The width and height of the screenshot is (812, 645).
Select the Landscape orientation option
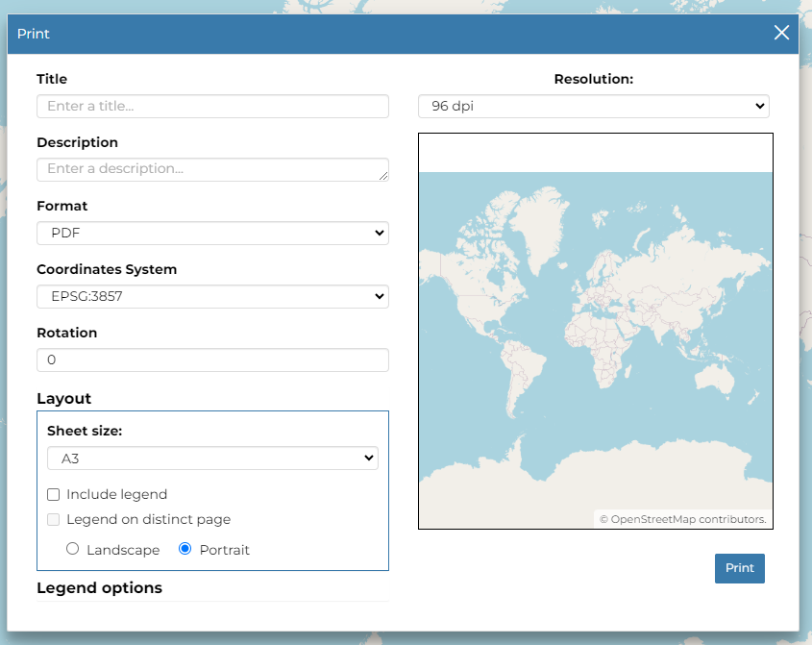pyautogui.click(x=72, y=550)
